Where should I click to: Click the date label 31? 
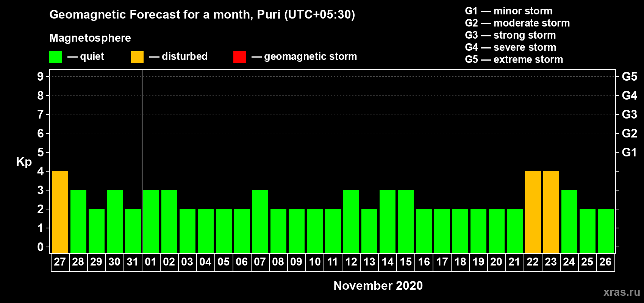(133, 262)
